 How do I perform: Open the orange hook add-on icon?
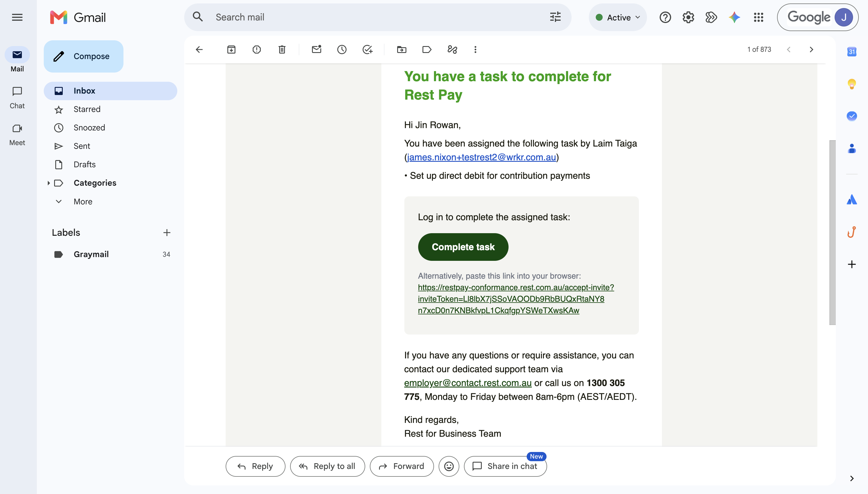[x=851, y=232]
